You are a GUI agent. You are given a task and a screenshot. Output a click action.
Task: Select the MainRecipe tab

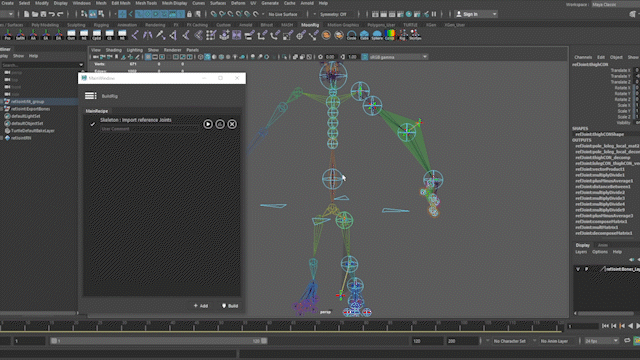coord(97,111)
